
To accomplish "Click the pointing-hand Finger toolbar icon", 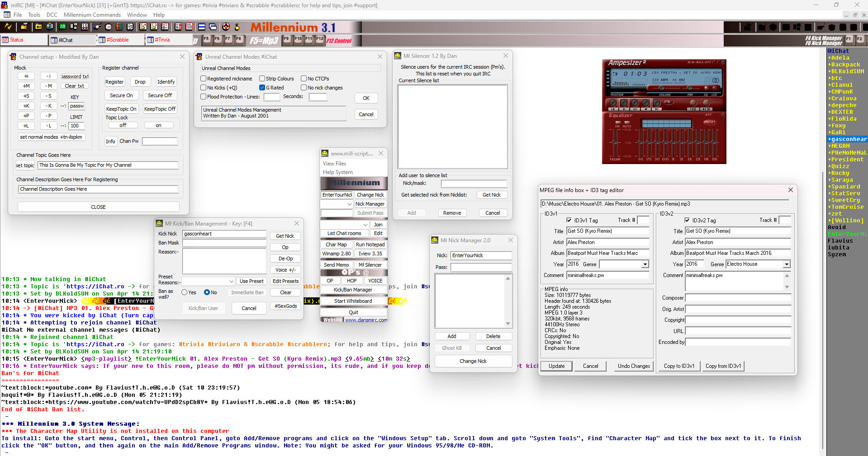I will point(97,27).
